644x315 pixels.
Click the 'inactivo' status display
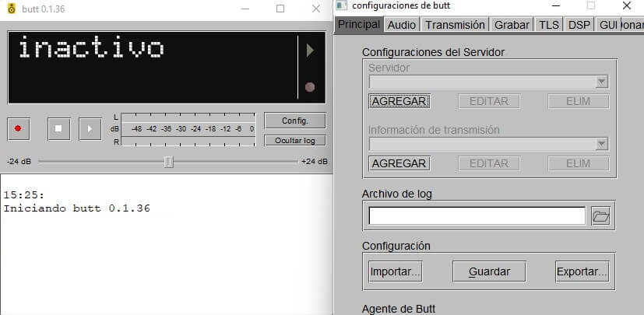pos(92,47)
